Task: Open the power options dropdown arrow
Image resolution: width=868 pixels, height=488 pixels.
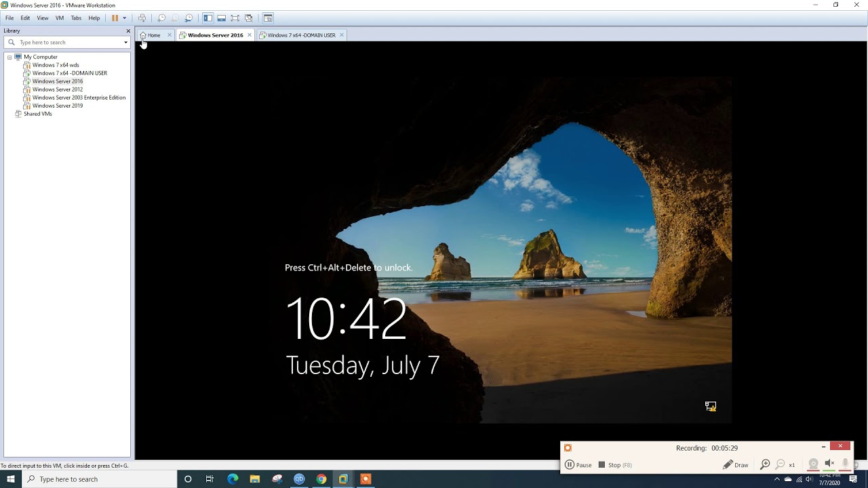Action: [124, 18]
